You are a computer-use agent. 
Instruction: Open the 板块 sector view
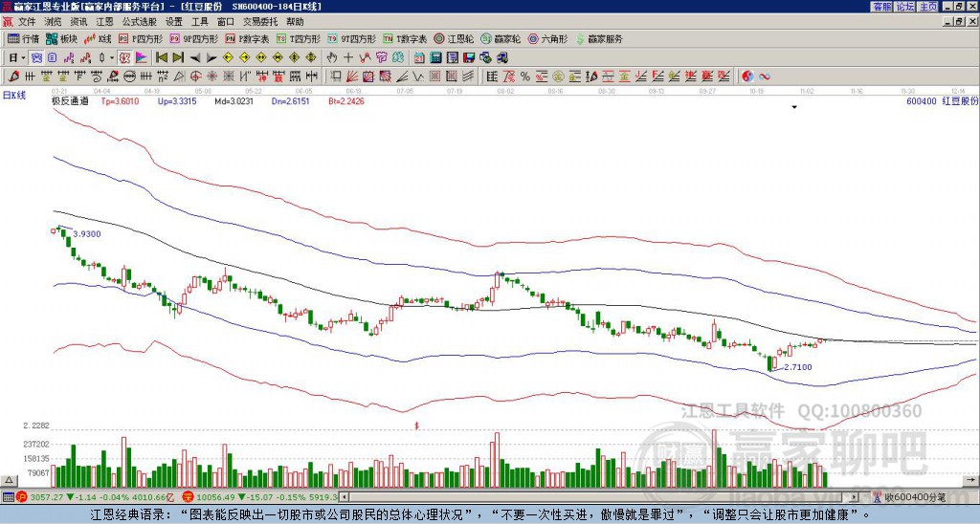click(x=62, y=38)
